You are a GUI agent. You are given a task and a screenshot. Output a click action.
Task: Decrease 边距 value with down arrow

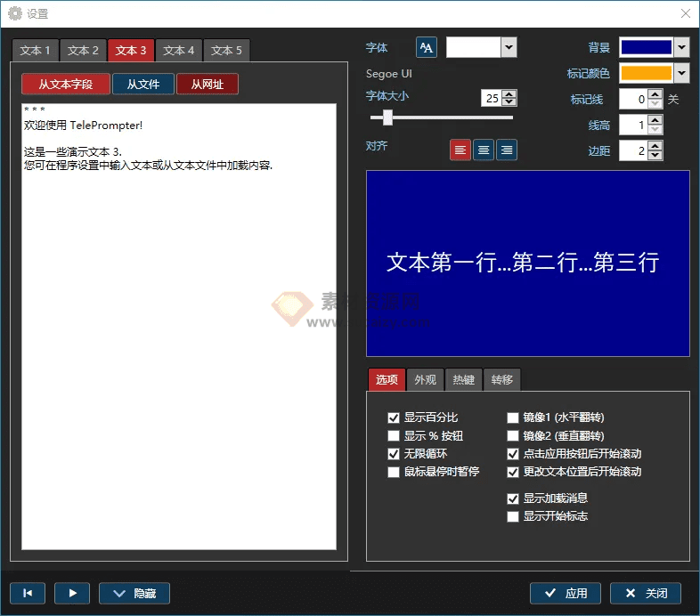655,155
